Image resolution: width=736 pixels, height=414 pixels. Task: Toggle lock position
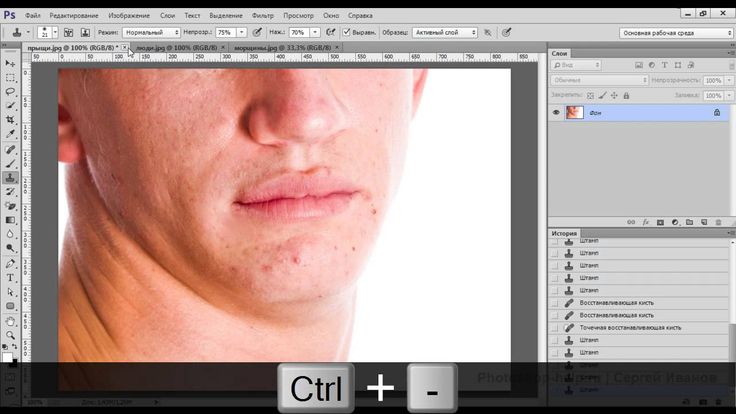click(x=614, y=95)
